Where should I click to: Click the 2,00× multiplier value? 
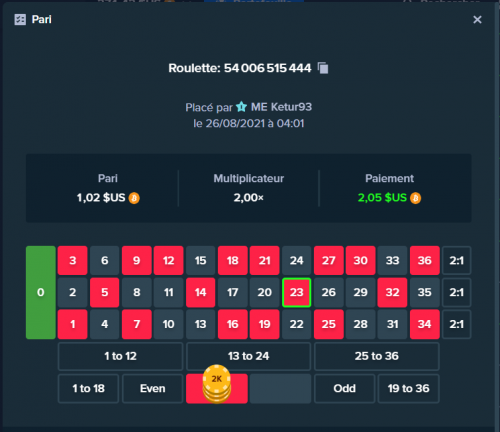click(248, 198)
